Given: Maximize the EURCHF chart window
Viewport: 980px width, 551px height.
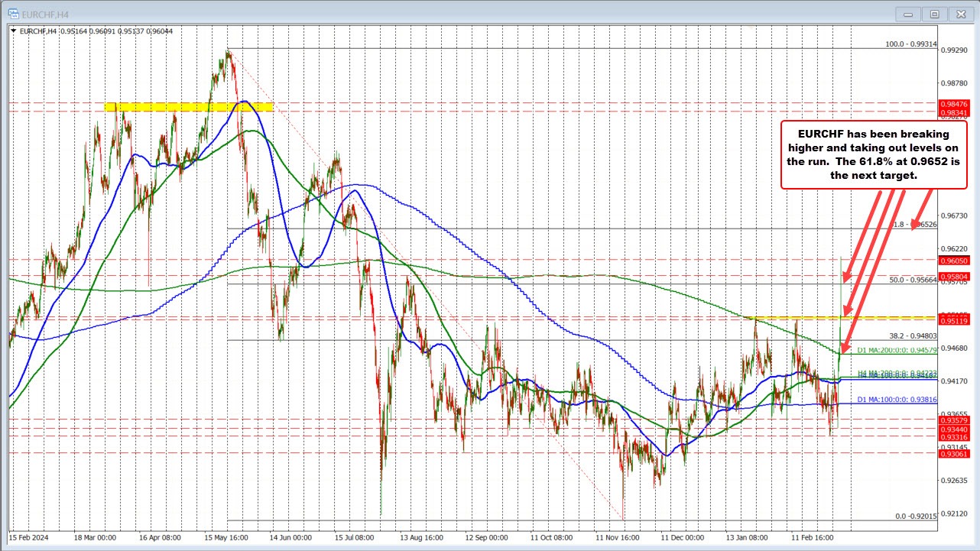Looking at the screenshot, I should pos(933,13).
